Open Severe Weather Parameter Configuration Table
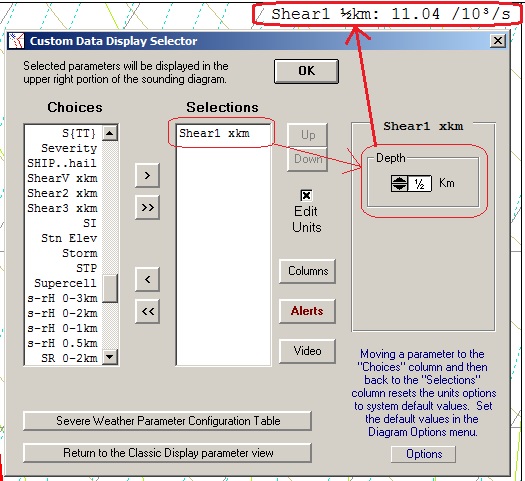 point(167,421)
